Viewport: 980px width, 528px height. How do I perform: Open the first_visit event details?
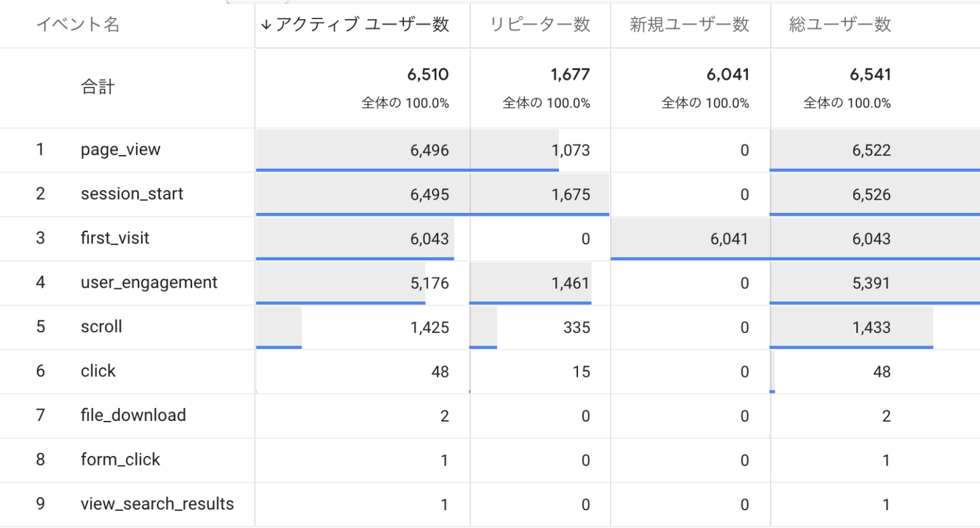point(114,238)
